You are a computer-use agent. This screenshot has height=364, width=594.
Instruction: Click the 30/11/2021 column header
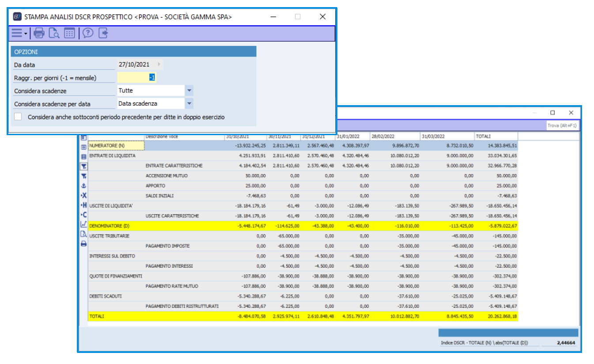click(x=284, y=136)
